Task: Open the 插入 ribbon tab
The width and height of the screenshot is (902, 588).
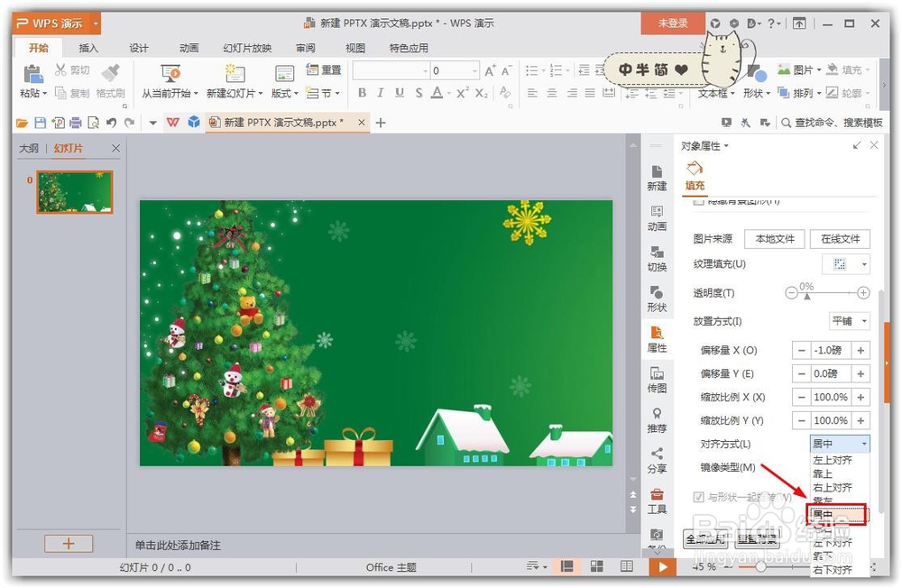Action: 88,48
